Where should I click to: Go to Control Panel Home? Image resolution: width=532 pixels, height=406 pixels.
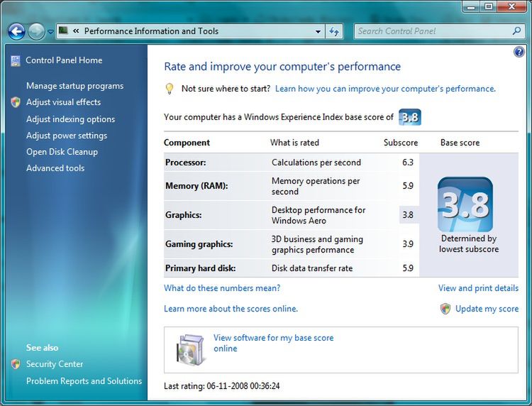click(64, 60)
